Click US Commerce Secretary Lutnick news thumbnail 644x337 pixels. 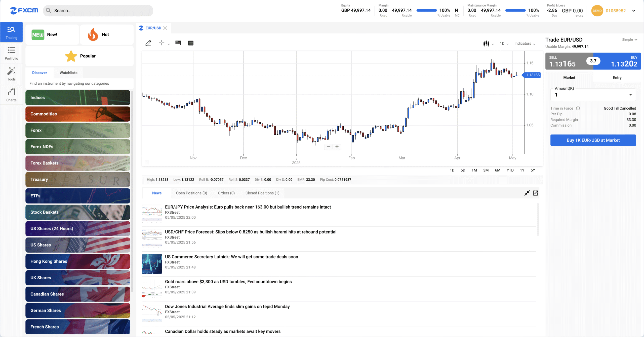[x=152, y=264]
